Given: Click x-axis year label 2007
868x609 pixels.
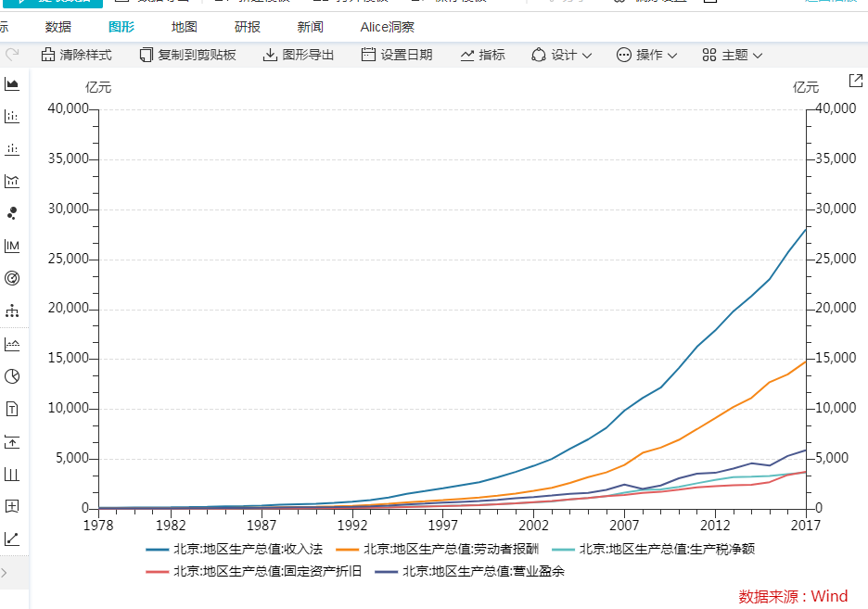Looking at the screenshot, I should (624, 525).
